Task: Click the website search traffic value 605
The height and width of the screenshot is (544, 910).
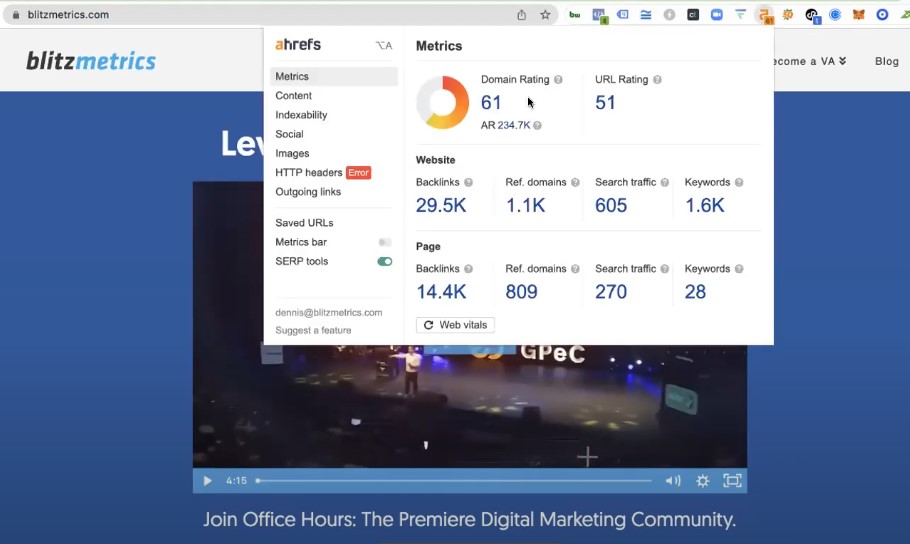Action: coord(611,206)
